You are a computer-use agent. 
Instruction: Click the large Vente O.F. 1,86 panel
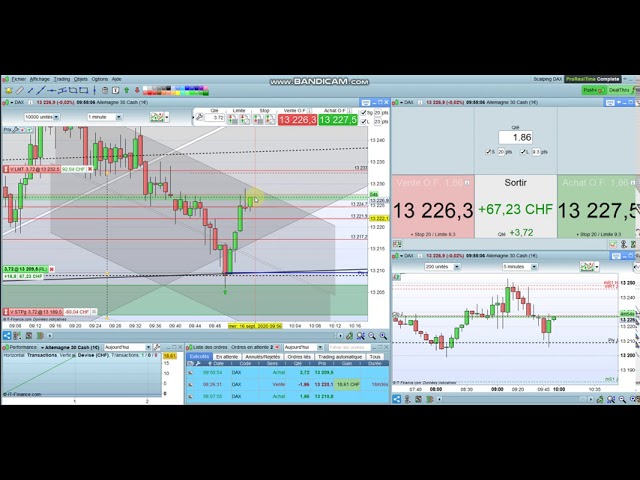click(433, 207)
